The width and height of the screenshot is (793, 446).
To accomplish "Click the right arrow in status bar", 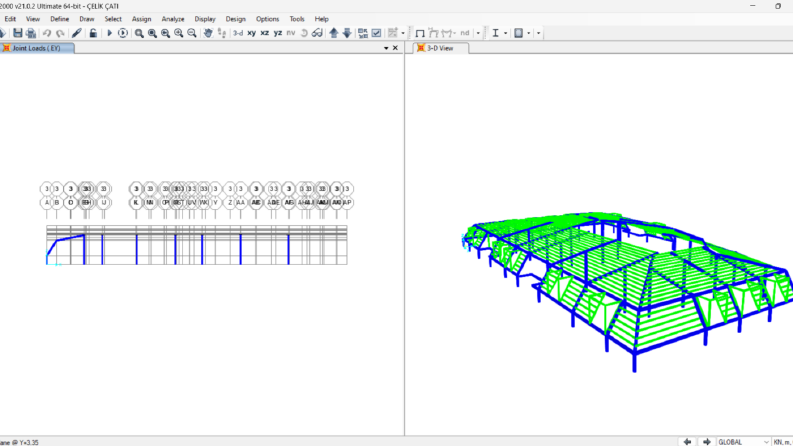I will click(707, 441).
